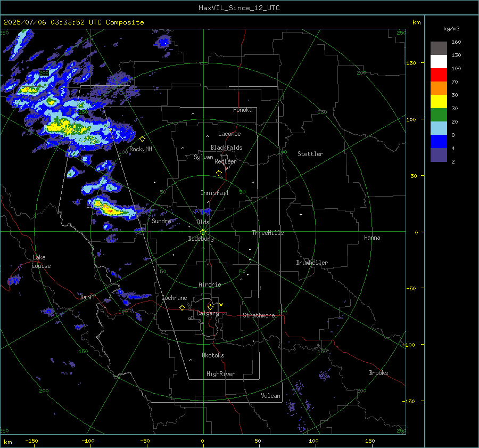479x448 pixels.
Task: Click the ThreeHills city label
Action: [x=268, y=233]
